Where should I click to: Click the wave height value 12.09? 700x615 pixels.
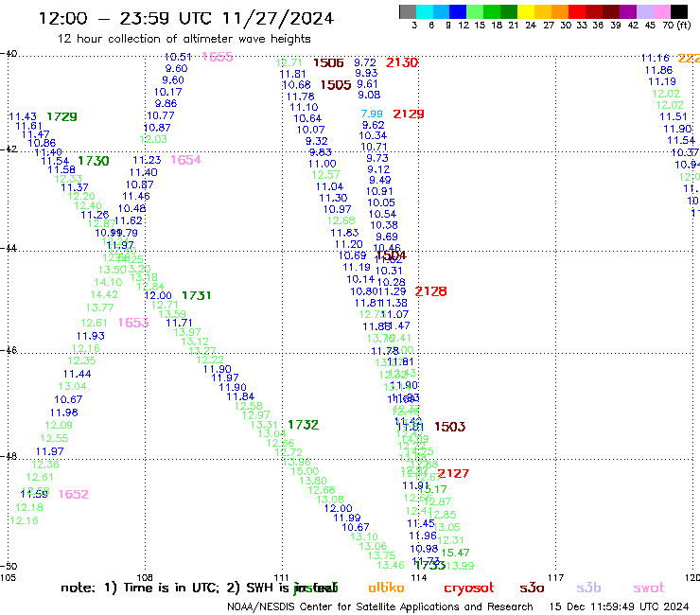59,425
